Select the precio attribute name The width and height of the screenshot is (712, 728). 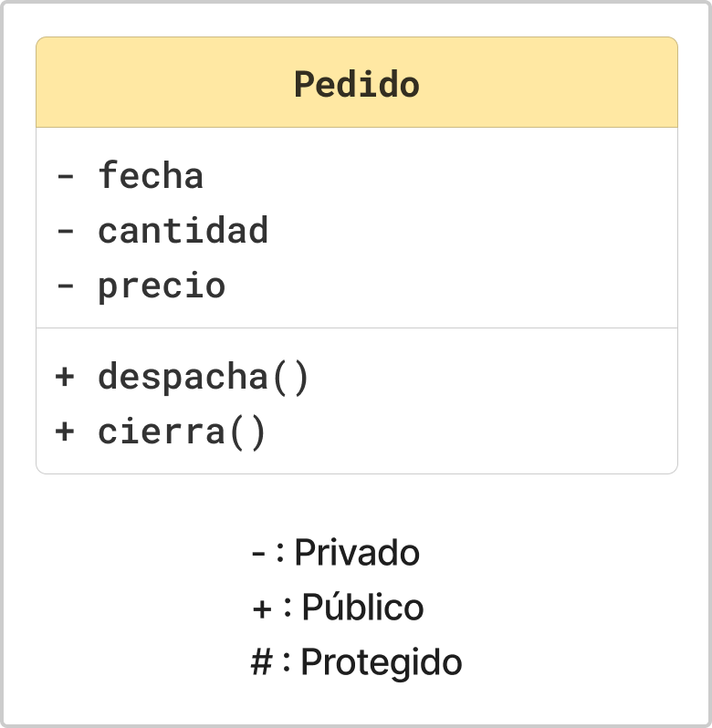[x=162, y=286]
